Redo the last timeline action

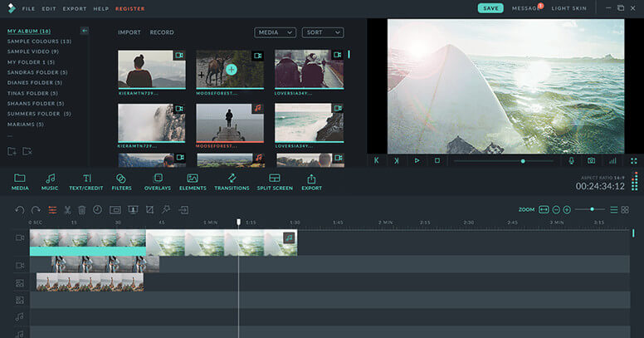pos(36,210)
